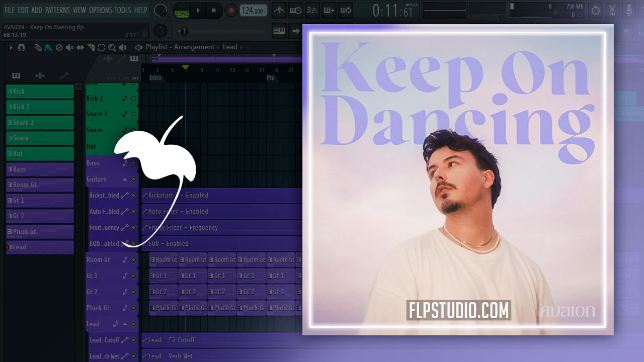This screenshot has width=644, height=362.
Task: Open the TOOLS menu
Action: click(123, 10)
